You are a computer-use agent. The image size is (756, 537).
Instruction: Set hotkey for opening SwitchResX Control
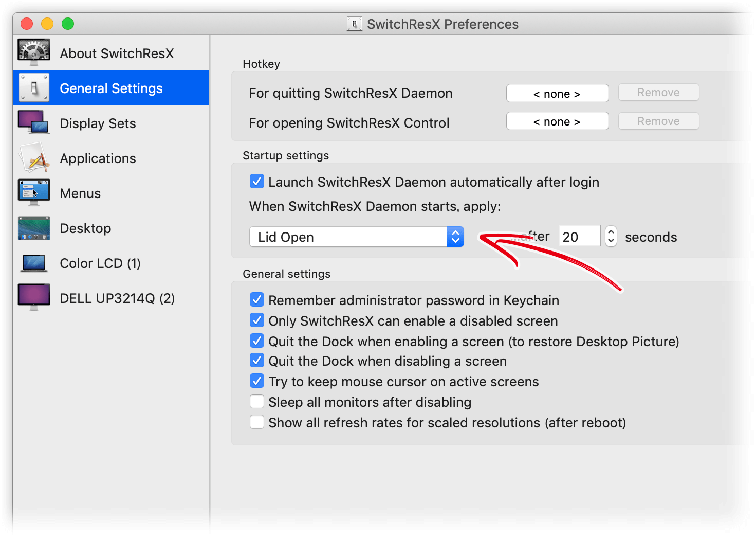557,121
